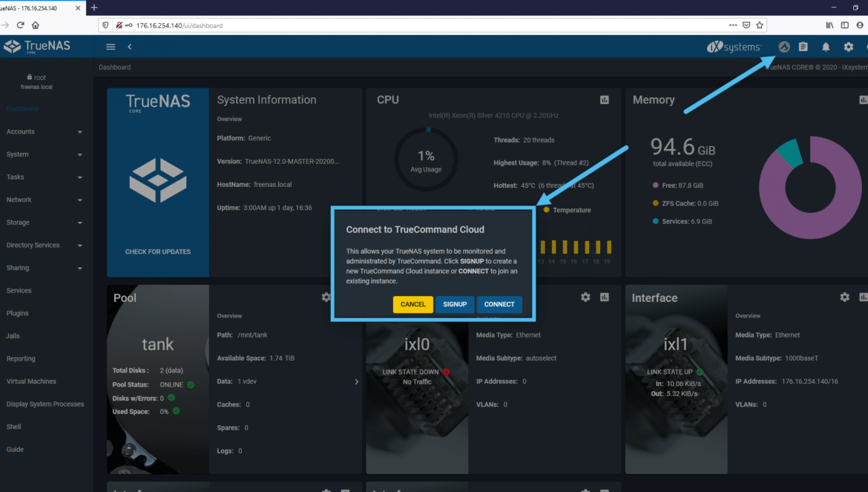Open the alerts bell icon
Screen dimensions: 868x492
tap(826, 47)
